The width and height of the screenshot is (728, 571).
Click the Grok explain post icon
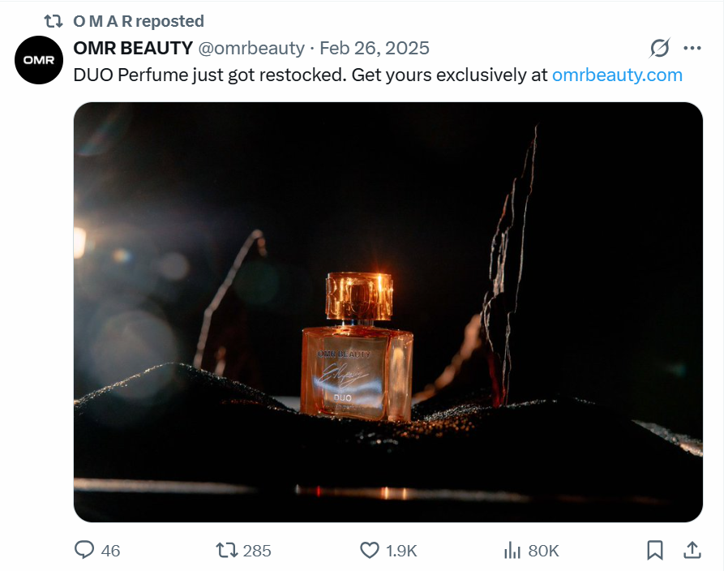pos(659,48)
